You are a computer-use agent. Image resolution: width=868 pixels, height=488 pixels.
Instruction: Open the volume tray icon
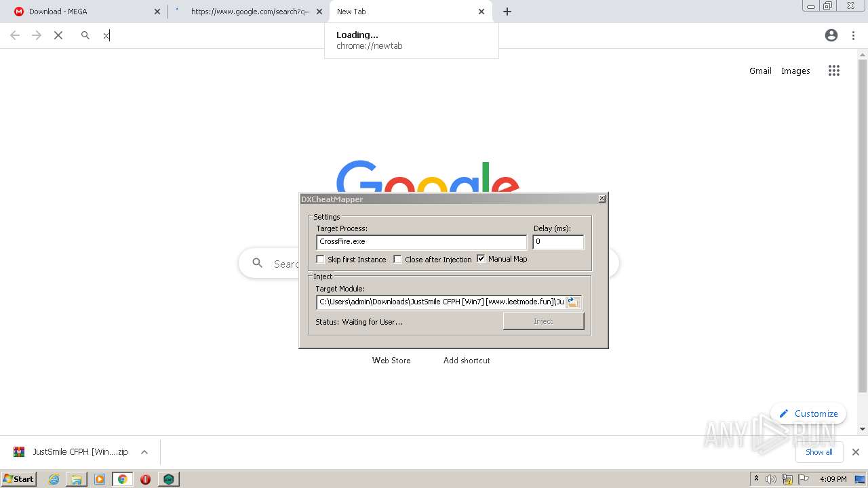tap(771, 479)
